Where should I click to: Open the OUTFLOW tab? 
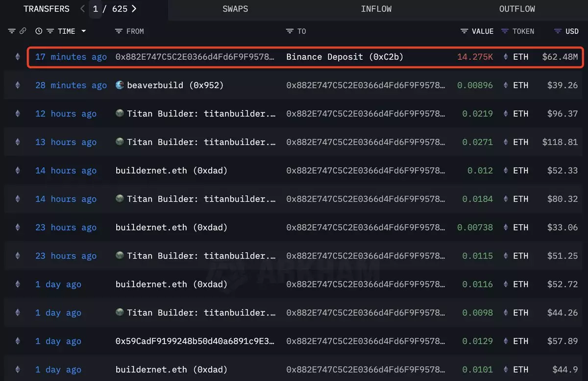517,9
